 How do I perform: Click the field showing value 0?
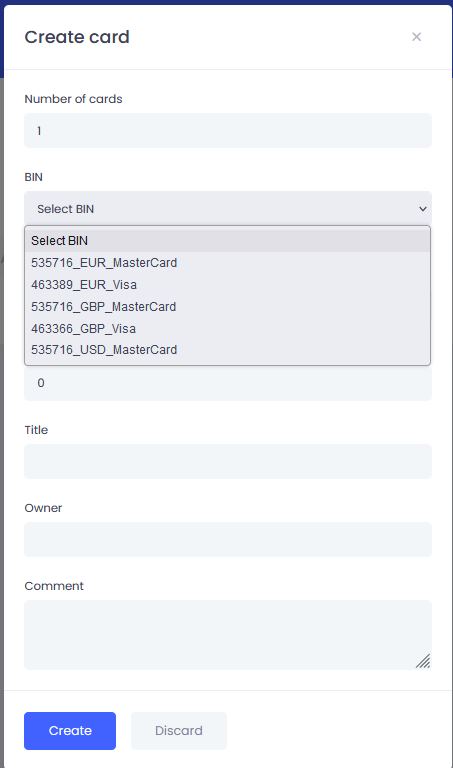[228, 383]
